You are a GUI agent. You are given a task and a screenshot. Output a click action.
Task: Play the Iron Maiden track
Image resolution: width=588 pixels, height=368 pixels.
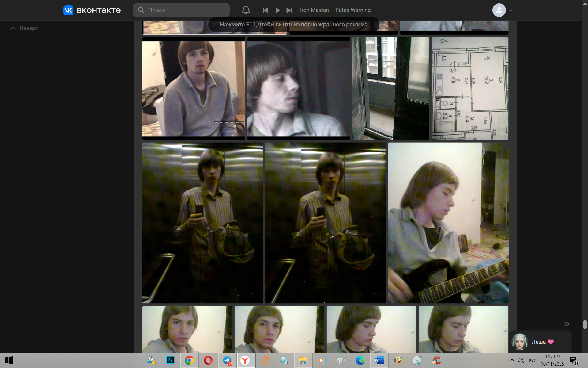pos(277,10)
